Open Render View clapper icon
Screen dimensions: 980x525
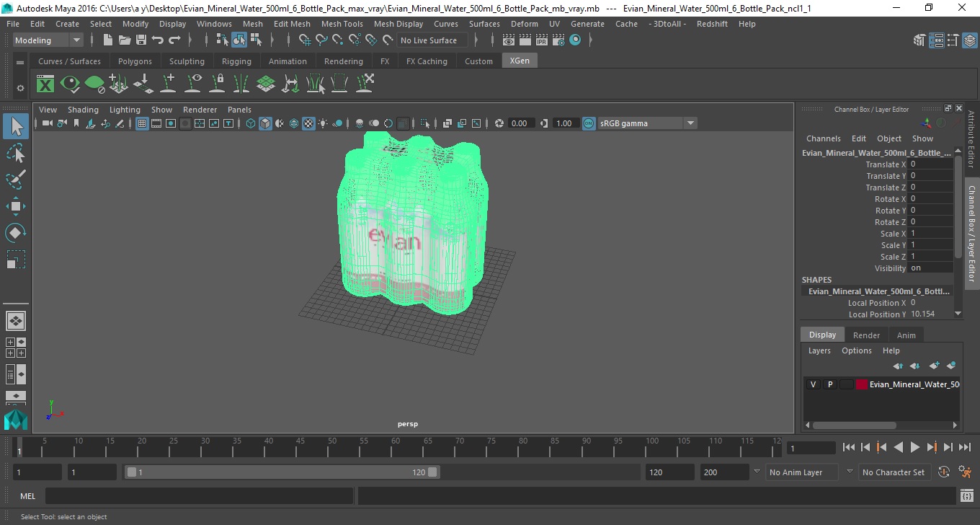click(x=509, y=40)
